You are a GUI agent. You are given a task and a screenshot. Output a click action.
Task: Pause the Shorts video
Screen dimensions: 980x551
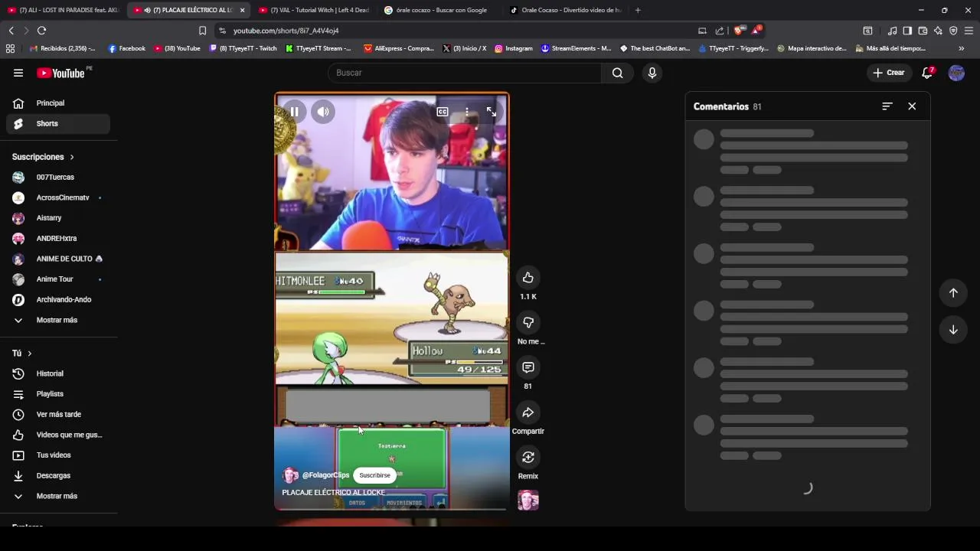click(294, 112)
